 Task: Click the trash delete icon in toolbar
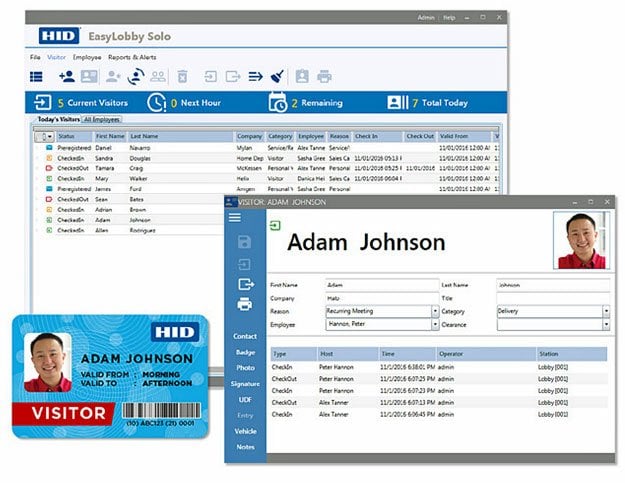click(x=182, y=76)
